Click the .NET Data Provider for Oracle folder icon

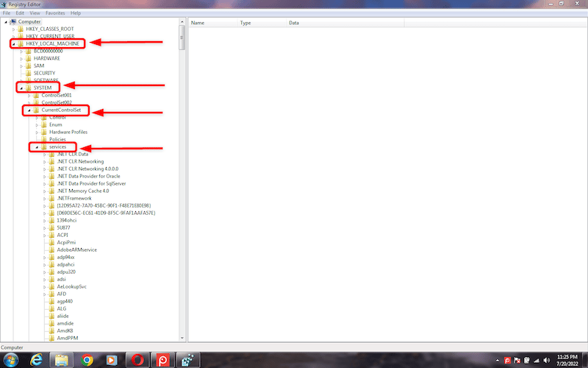click(x=51, y=176)
